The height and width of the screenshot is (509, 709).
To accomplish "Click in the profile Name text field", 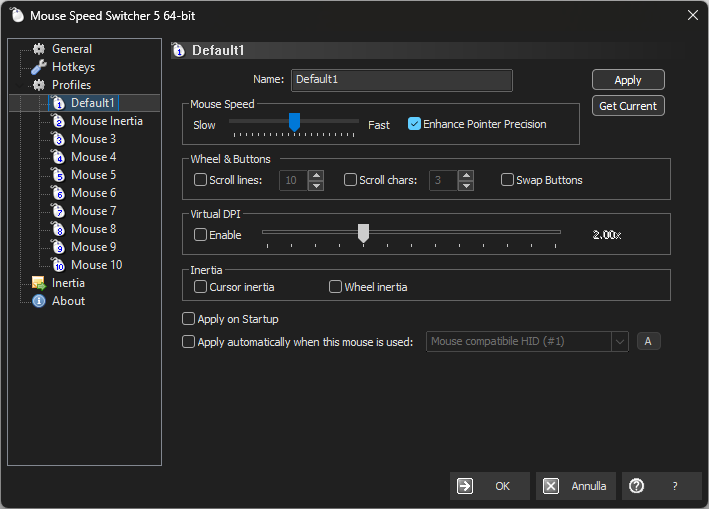I will click(402, 80).
